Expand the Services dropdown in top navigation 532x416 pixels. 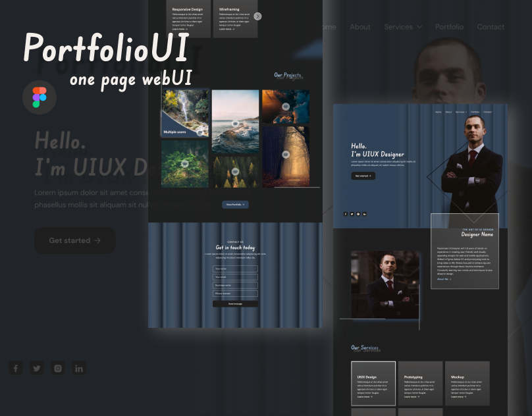click(x=403, y=27)
